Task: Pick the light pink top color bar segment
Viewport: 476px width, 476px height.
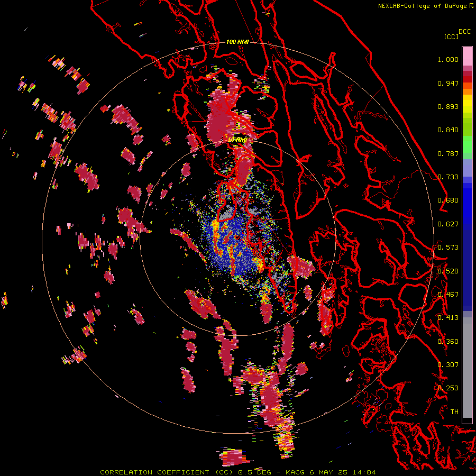Action: pyautogui.click(x=467, y=56)
